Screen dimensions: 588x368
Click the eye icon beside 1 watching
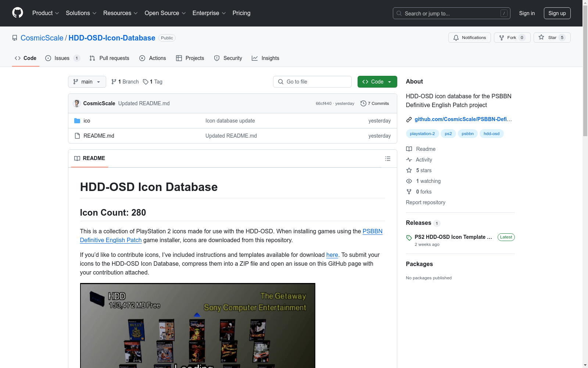pos(409,181)
